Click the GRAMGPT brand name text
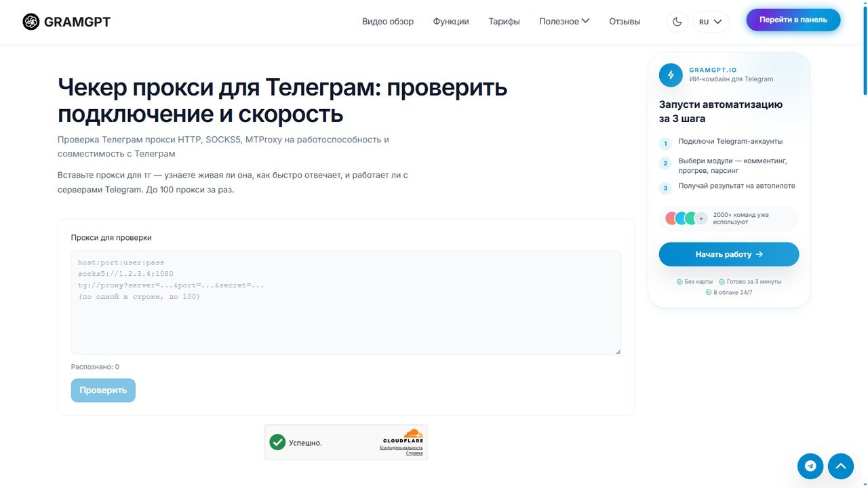 77,22
